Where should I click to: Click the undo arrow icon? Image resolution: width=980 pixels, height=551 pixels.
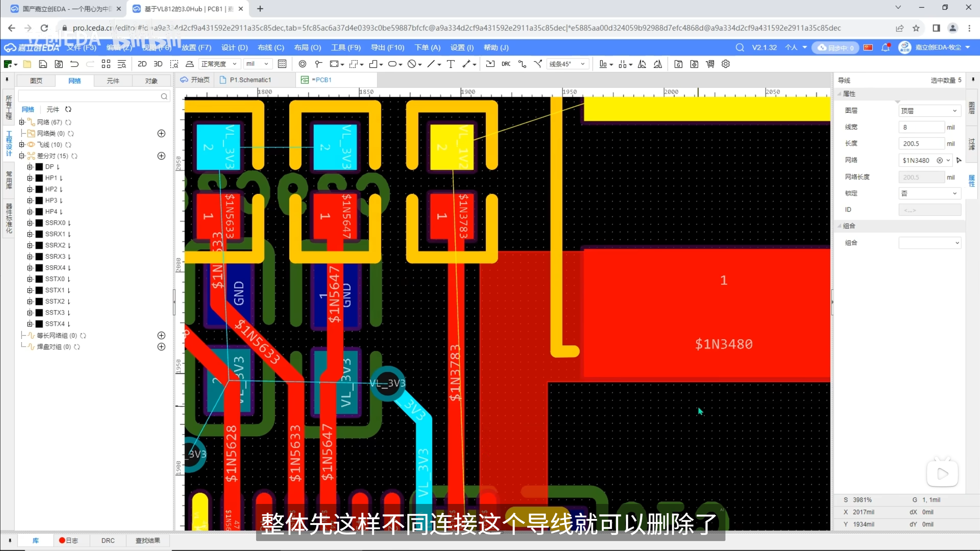(74, 64)
